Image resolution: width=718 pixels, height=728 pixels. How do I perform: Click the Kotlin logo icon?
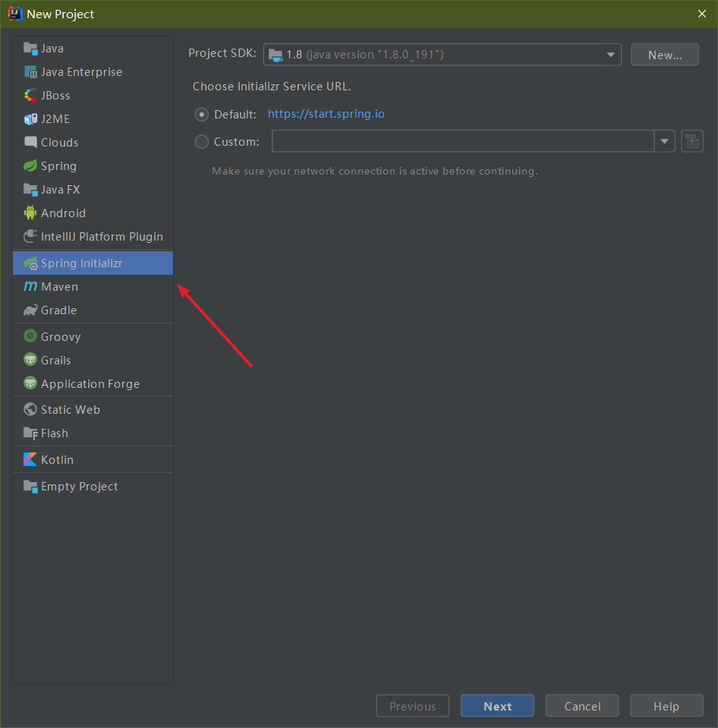click(30, 459)
